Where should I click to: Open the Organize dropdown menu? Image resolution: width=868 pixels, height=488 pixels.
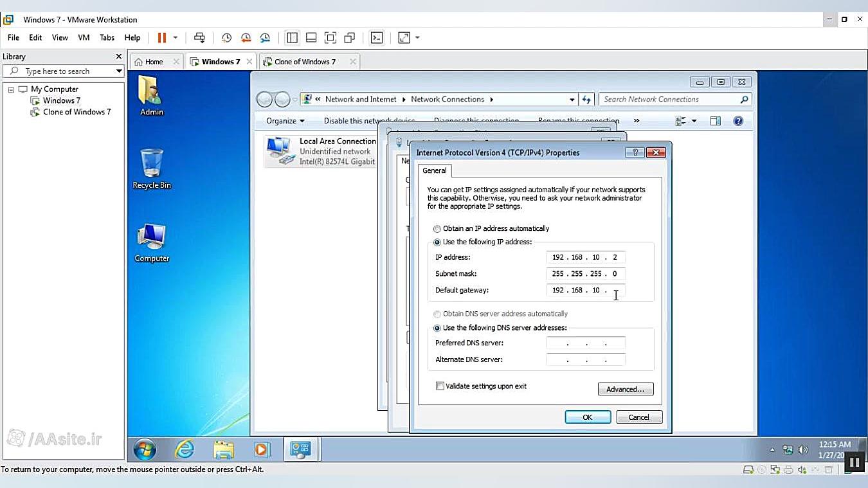pos(285,121)
